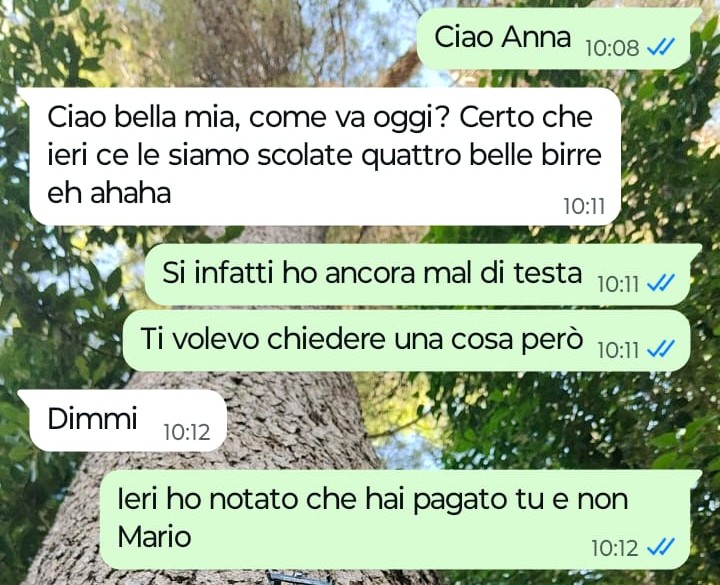
Task: Tap the double checkmark on 'Si infatti' message
Action: tap(661, 283)
